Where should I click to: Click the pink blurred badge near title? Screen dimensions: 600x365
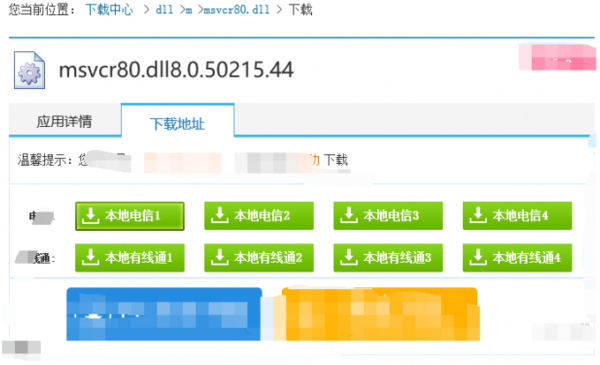point(557,57)
